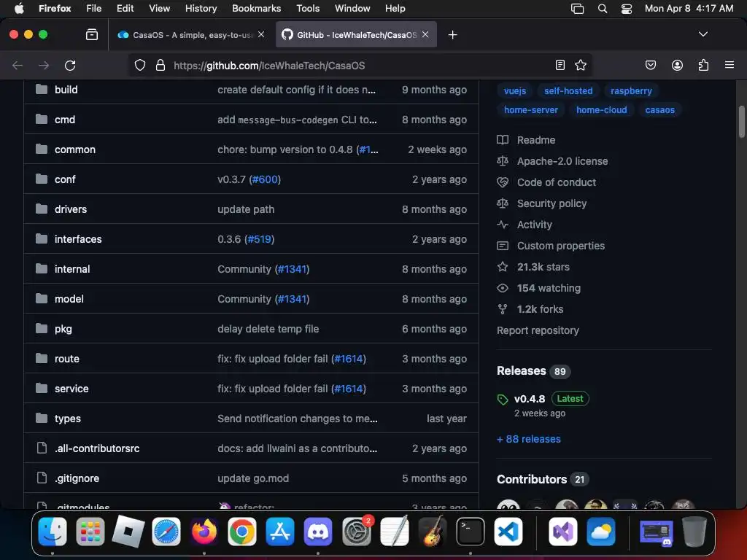Open the service folder
Image resolution: width=747 pixels, height=560 pixels.
[x=71, y=389]
